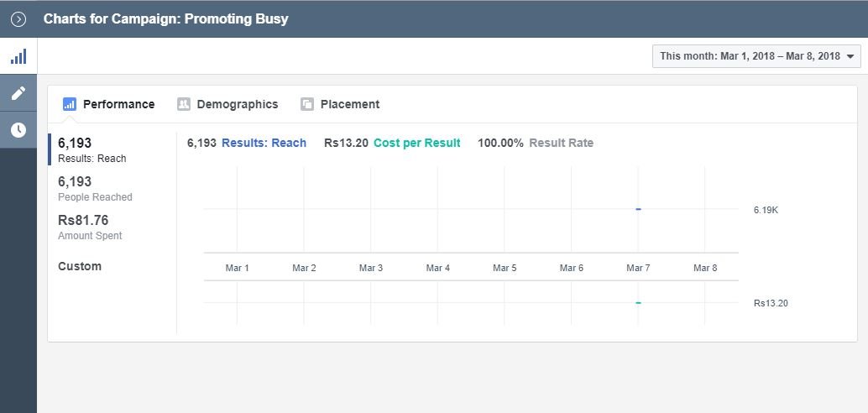This screenshot has width=868, height=413.
Task: Expand the side panel with the circled arrow icon
Action: 18,19
